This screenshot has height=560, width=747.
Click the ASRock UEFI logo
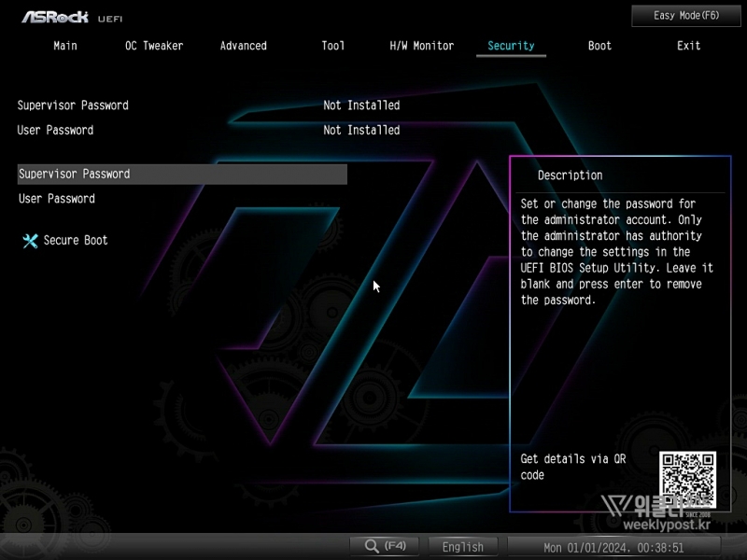pos(72,17)
